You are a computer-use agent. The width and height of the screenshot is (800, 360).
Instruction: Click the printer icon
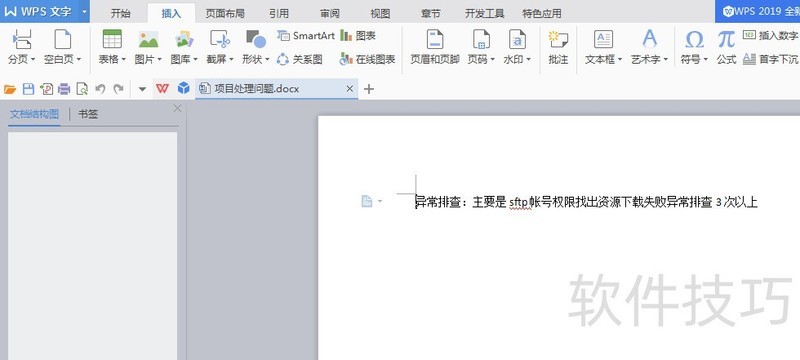click(64, 89)
